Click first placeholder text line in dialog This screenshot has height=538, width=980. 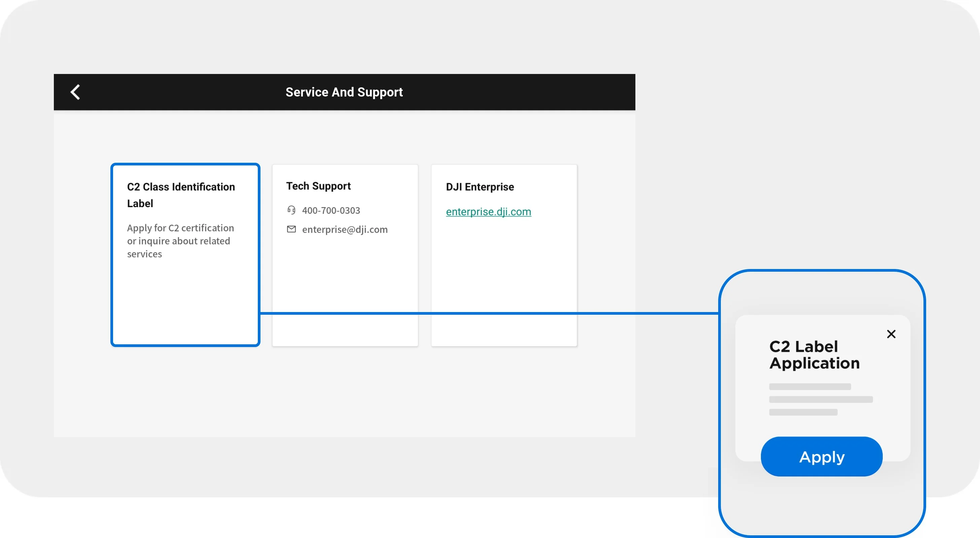(810, 386)
